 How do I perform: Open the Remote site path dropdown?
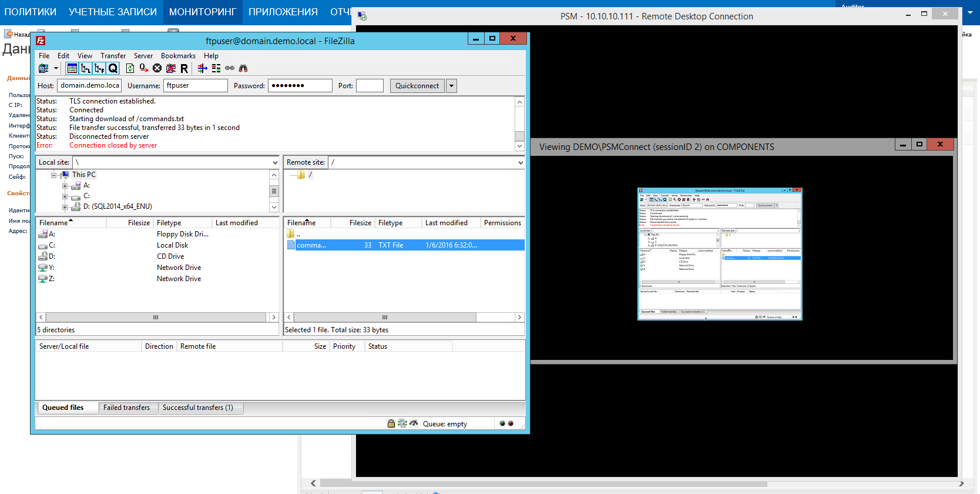(x=520, y=163)
